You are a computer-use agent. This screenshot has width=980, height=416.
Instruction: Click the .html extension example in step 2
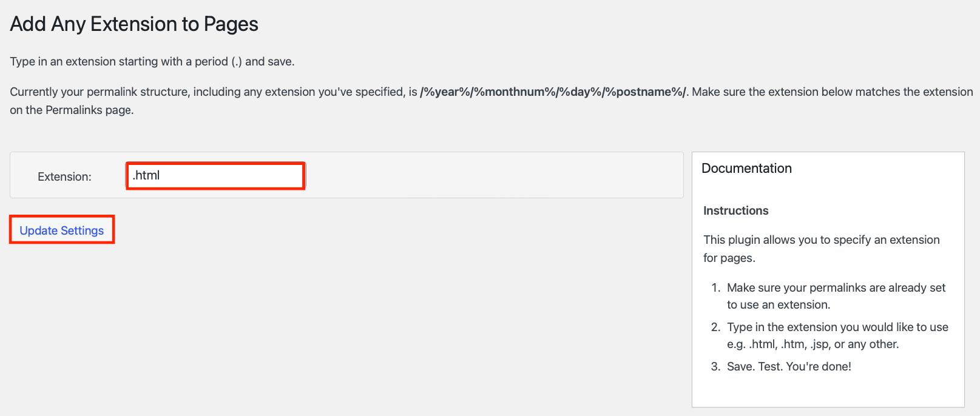(755, 344)
